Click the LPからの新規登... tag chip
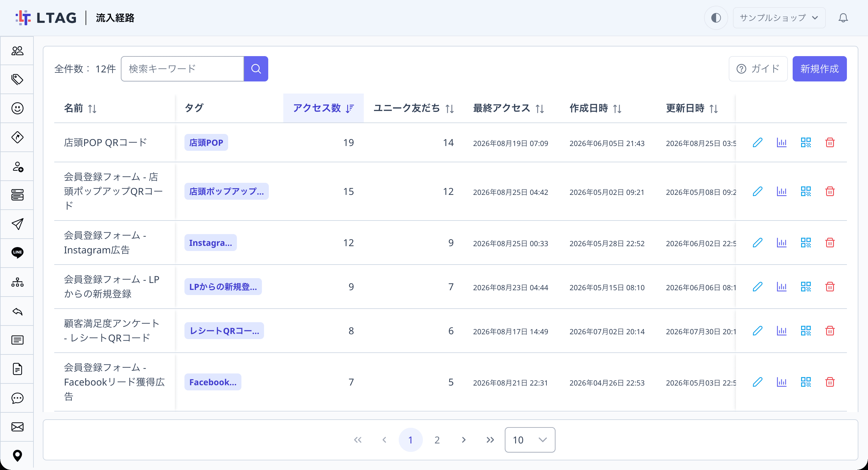868x470 pixels. tap(223, 287)
